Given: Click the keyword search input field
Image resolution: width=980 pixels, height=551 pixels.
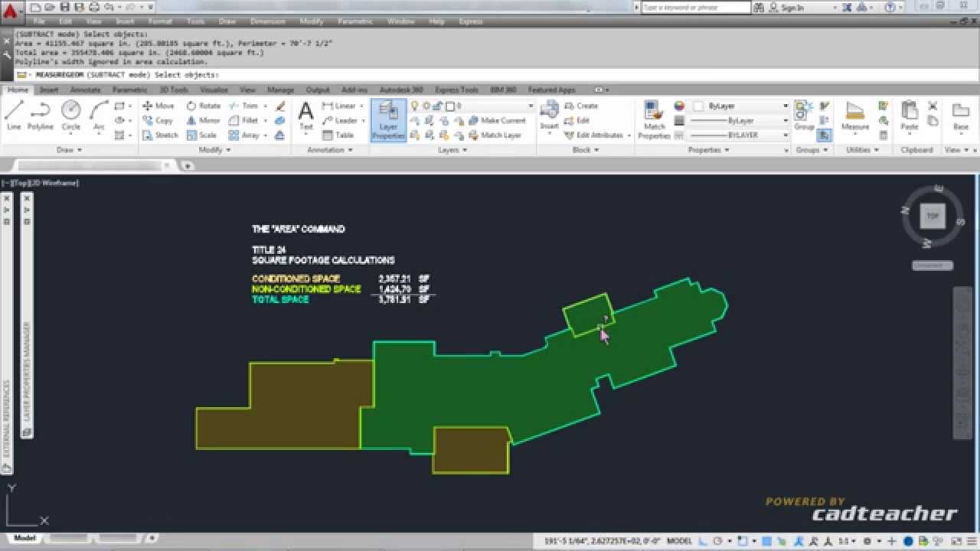Looking at the screenshot, I should tap(696, 8).
